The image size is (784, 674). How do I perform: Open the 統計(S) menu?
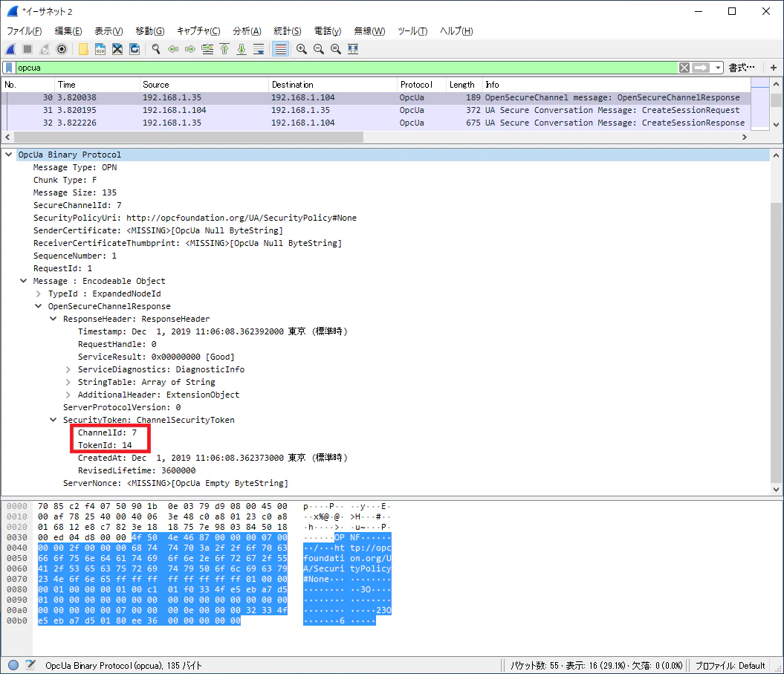(288, 31)
